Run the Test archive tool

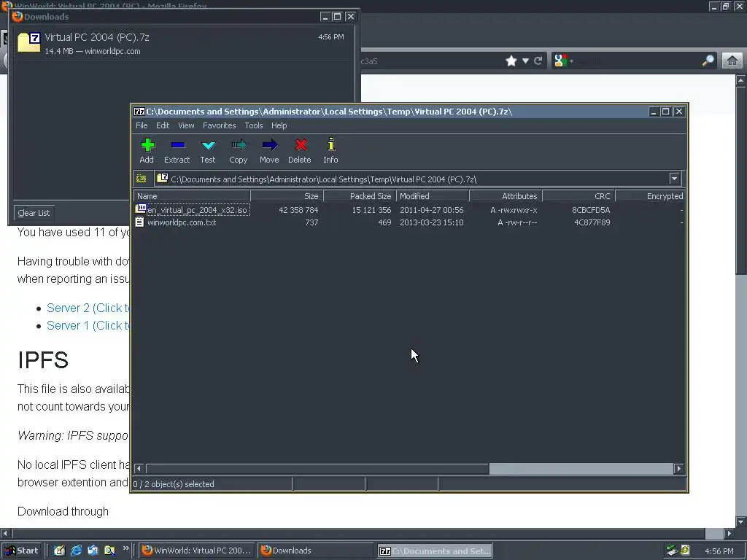[208, 150]
